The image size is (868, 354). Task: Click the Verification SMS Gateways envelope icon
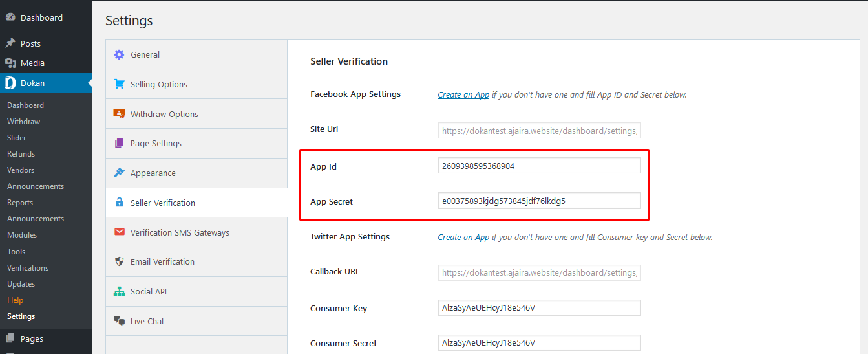point(119,232)
